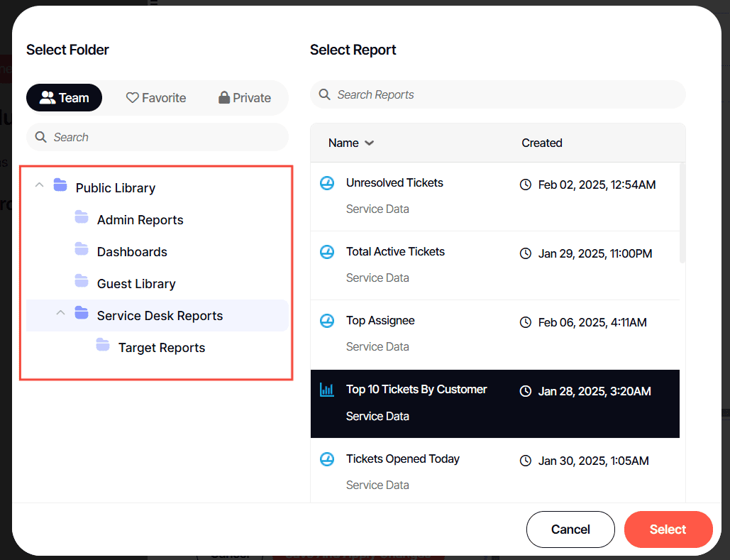The width and height of the screenshot is (730, 560).
Task: Click the Admin Reports folder icon
Action: (82, 219)
